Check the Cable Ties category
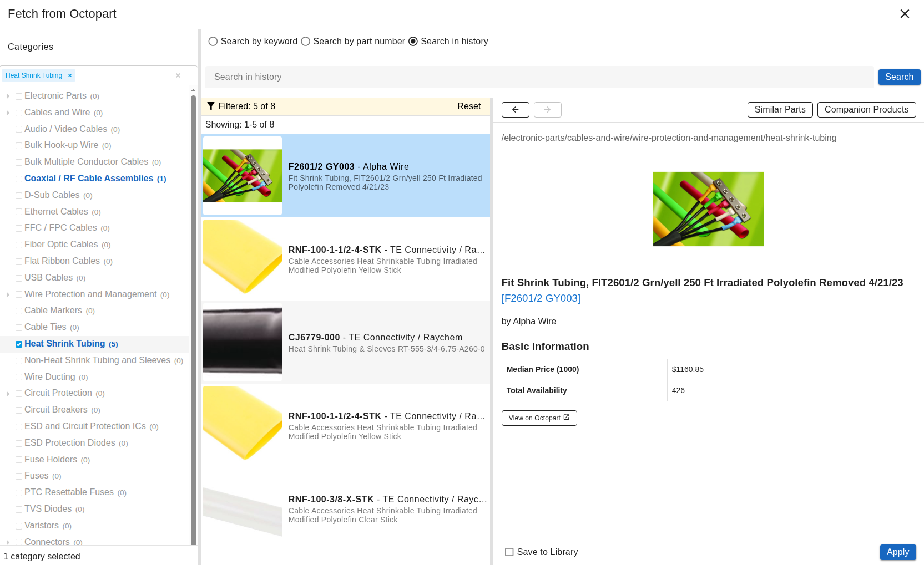Image resolution: width=924 pixels, height=565 pixels. tap(19, 328)
